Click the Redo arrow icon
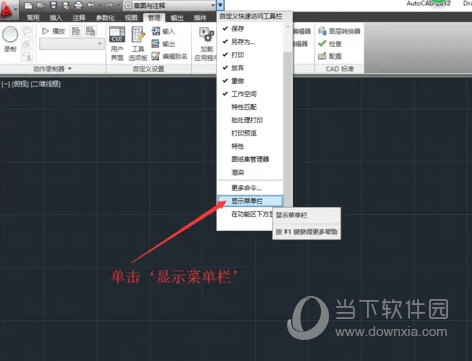The width and height of the screenshot is (472, 361). pos(109,5)
